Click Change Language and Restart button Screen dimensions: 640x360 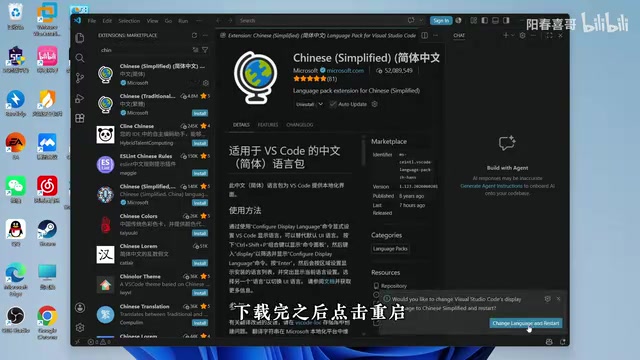point(526,323)
